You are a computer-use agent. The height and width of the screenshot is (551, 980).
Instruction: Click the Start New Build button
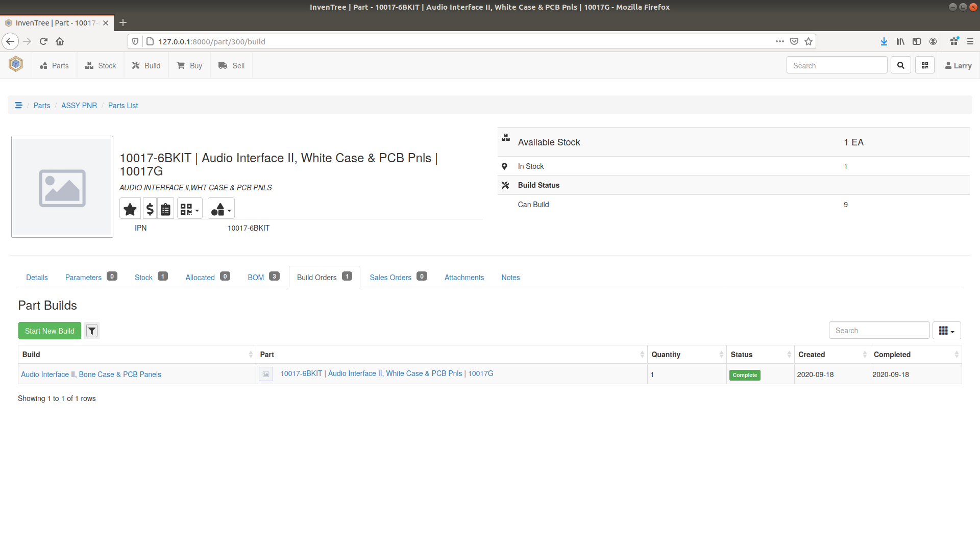click(50, 331)
